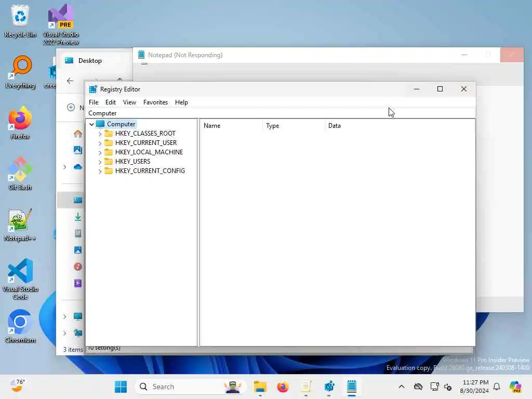Open Music in File Explorer sidebar
The image size is (532, 399).
click(78, 267)
